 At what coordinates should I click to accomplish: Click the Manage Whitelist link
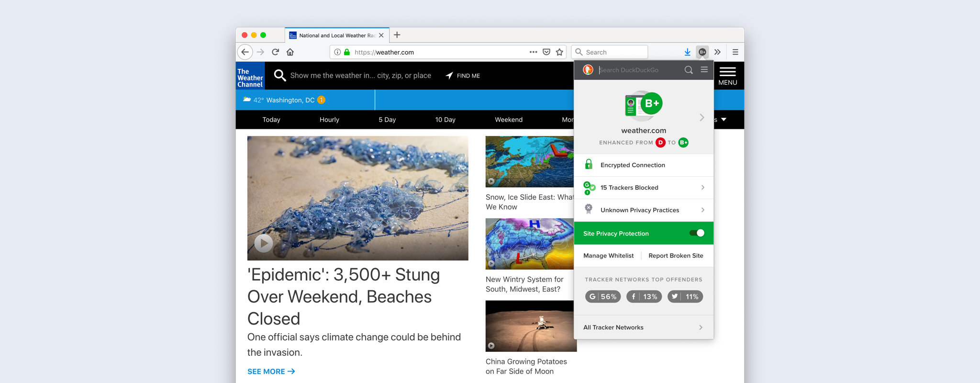point(608,256)
